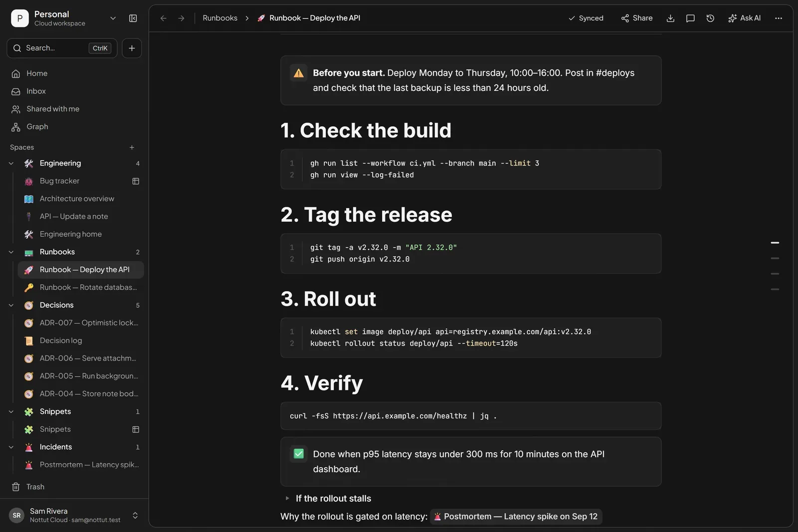
Task: Click the new note plus button
Action: (x=132, y=48)
